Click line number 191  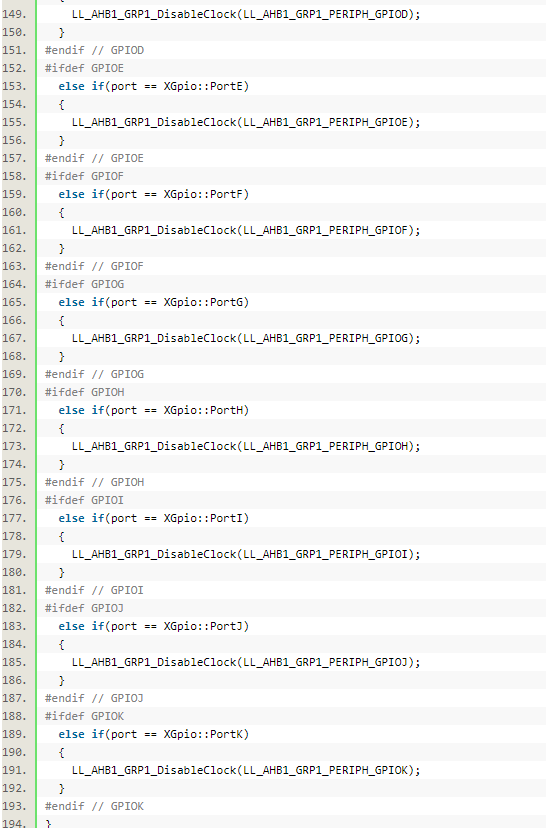(x=14, y=770)
